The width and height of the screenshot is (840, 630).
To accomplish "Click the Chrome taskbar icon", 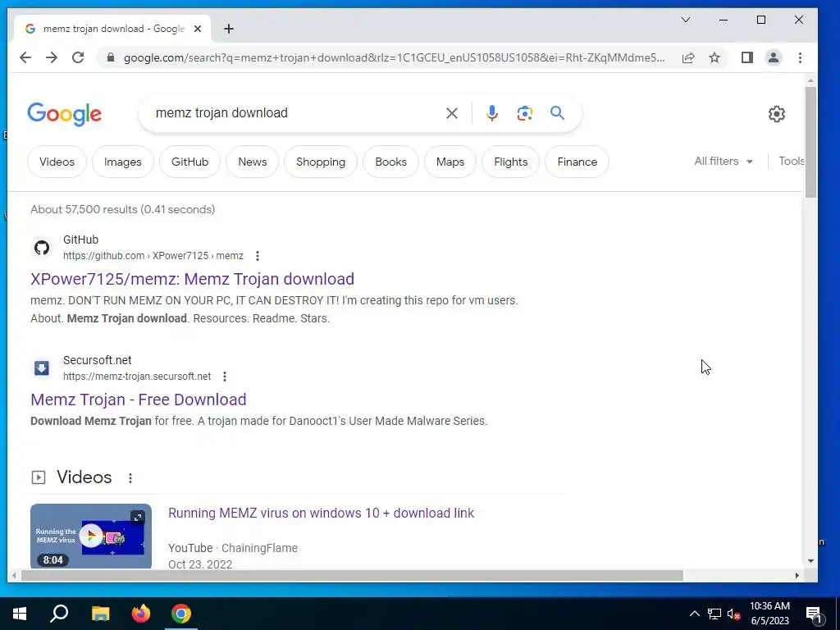I will coord(181,614).
